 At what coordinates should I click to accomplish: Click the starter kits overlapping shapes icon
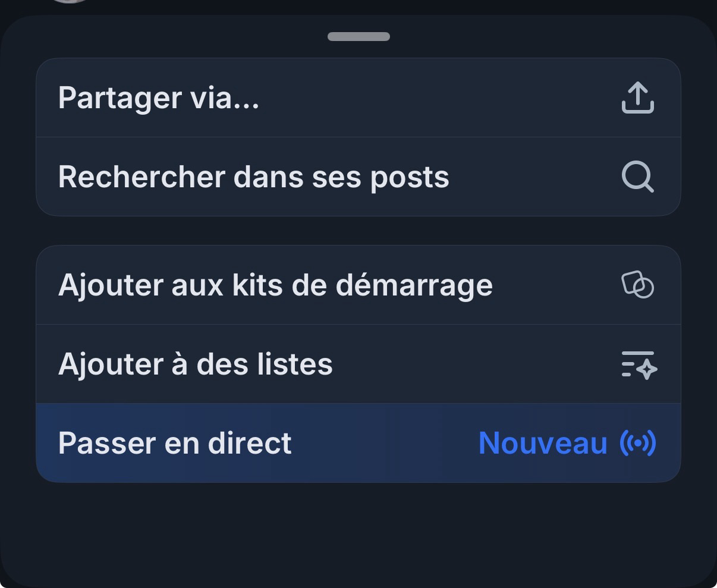(637, 285)
